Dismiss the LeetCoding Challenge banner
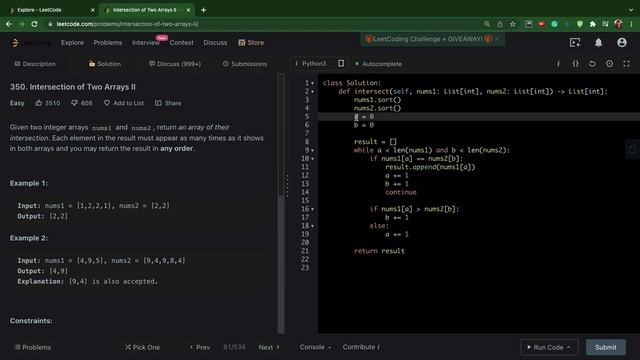Image resolution: width=640 pixels, height=360 pixels. [497, 39]
